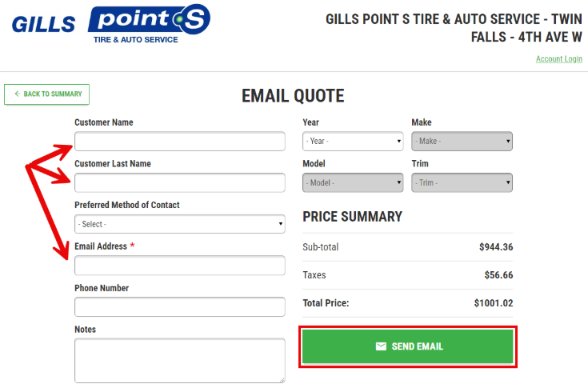Click the back arrow icon in Back to Summary

coord(18,94)
